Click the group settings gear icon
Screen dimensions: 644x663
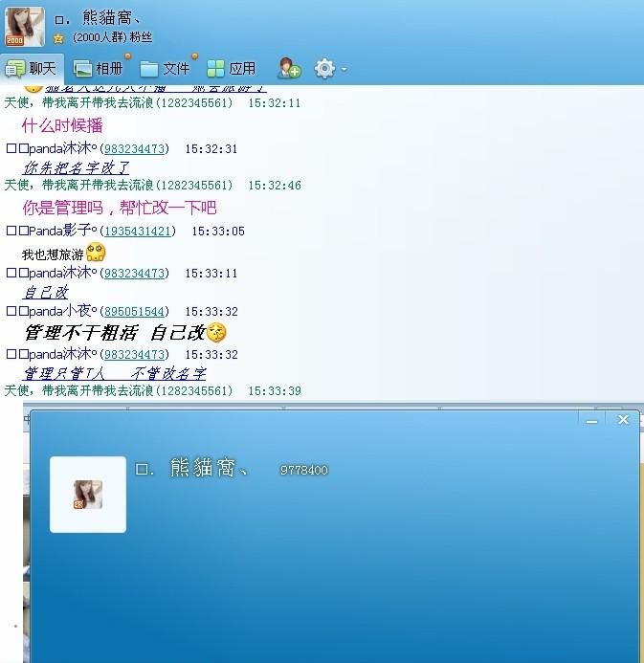coord(324,69)
